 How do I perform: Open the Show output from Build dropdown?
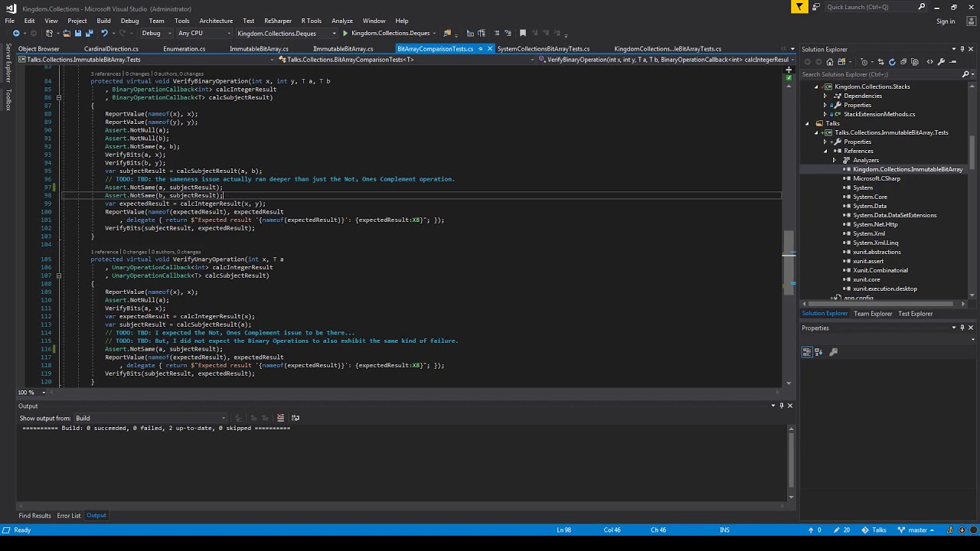(150, 418)
